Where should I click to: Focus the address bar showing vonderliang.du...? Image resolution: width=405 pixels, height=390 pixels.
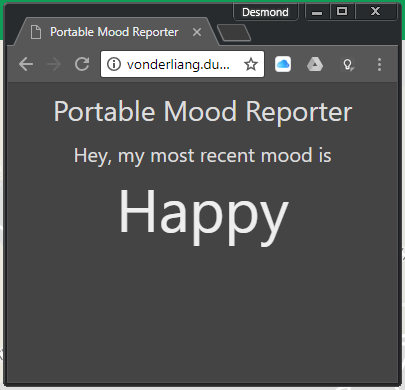pos(182,64)
